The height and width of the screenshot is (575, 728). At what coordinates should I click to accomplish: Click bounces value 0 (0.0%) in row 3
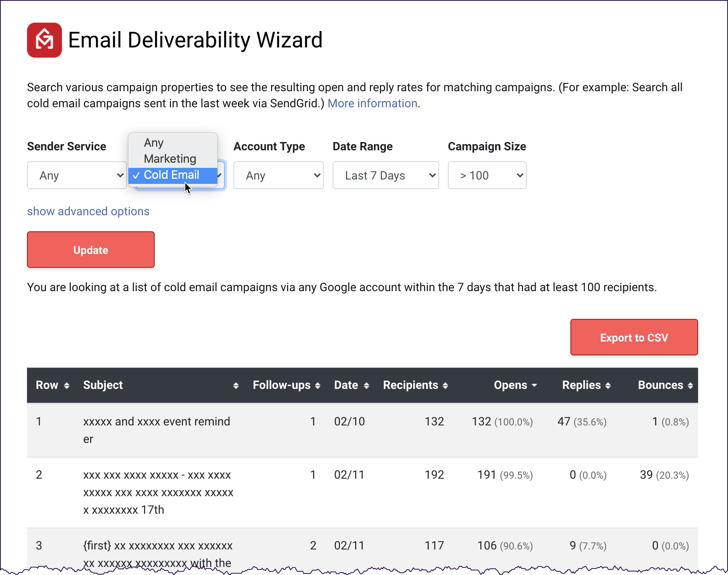[670, 546]
